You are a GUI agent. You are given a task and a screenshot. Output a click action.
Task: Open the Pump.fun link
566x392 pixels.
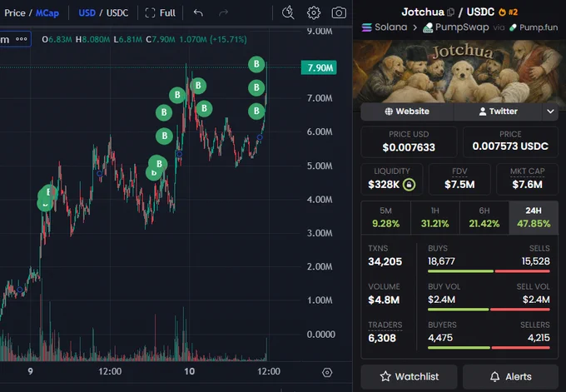click(534, 27)
